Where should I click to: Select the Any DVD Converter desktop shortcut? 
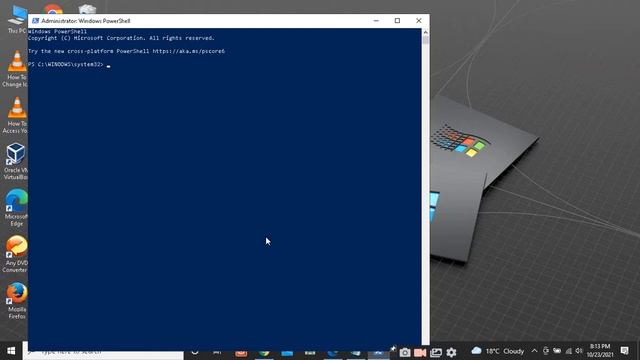pyautogui.click(x=16, y=254)
